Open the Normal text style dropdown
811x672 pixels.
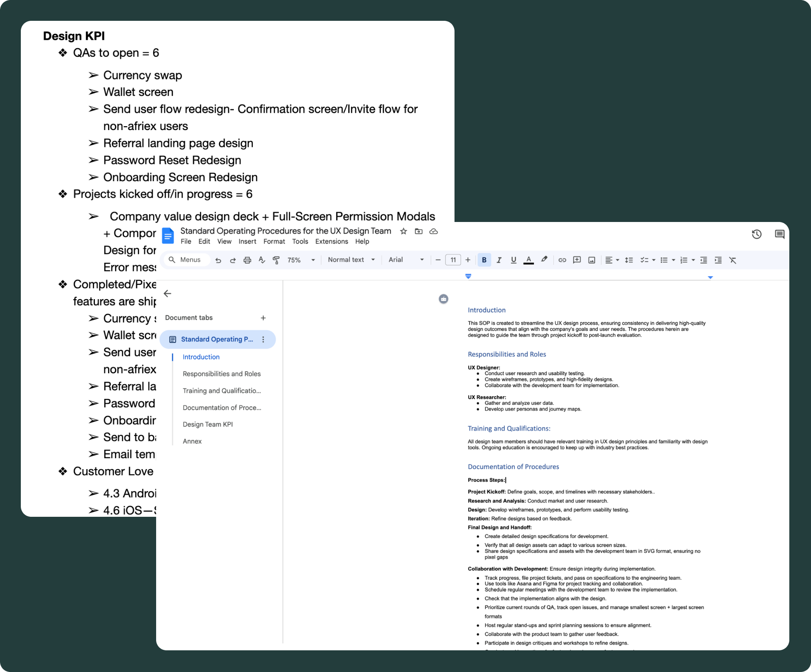(351, 260)
